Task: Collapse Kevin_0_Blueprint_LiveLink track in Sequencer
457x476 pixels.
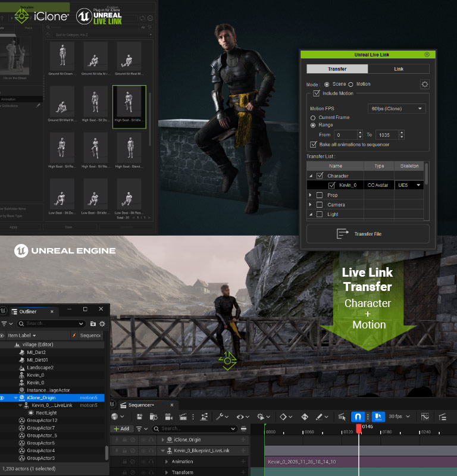Action: (162, 451)
